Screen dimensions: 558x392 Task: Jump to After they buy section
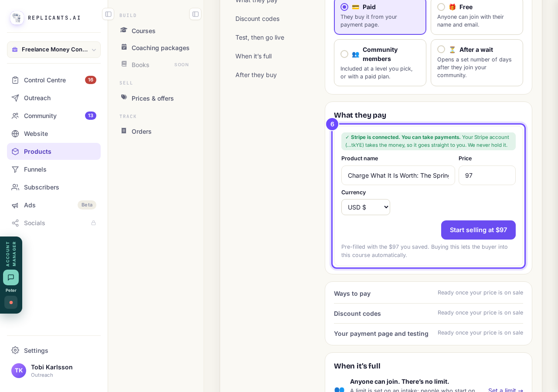pyautogui.click(x=256, y=75)
